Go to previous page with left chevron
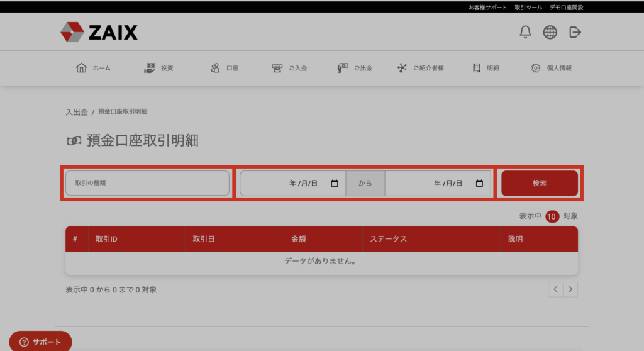644x351 pixels. [555, 289]
